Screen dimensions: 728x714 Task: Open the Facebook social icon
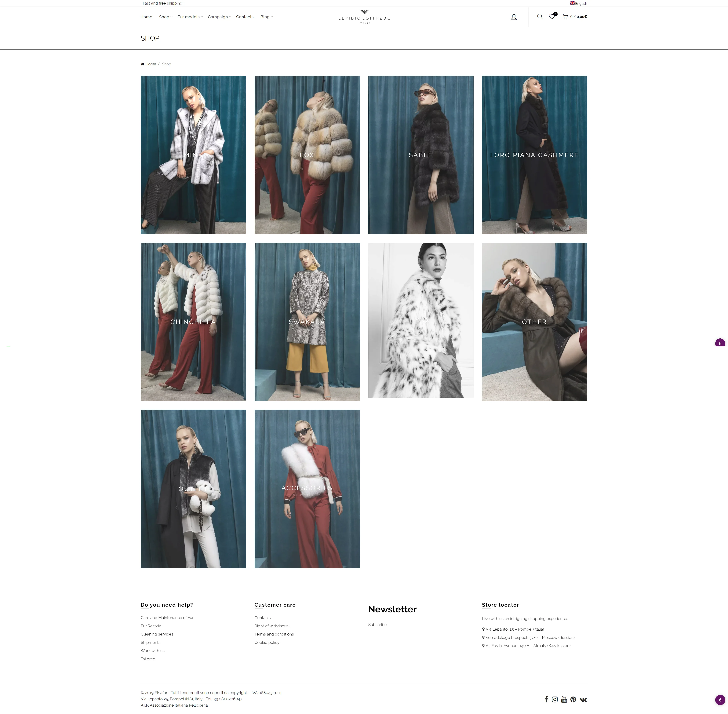[x=546, y=699]
